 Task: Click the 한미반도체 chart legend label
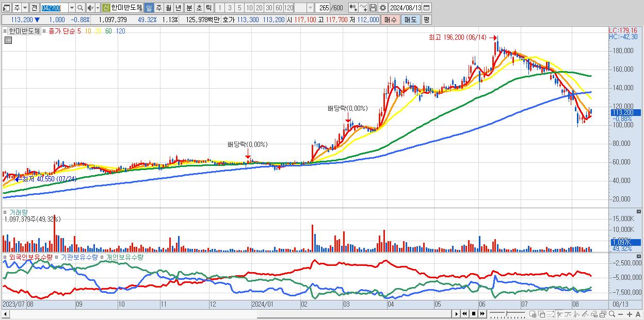25,31
